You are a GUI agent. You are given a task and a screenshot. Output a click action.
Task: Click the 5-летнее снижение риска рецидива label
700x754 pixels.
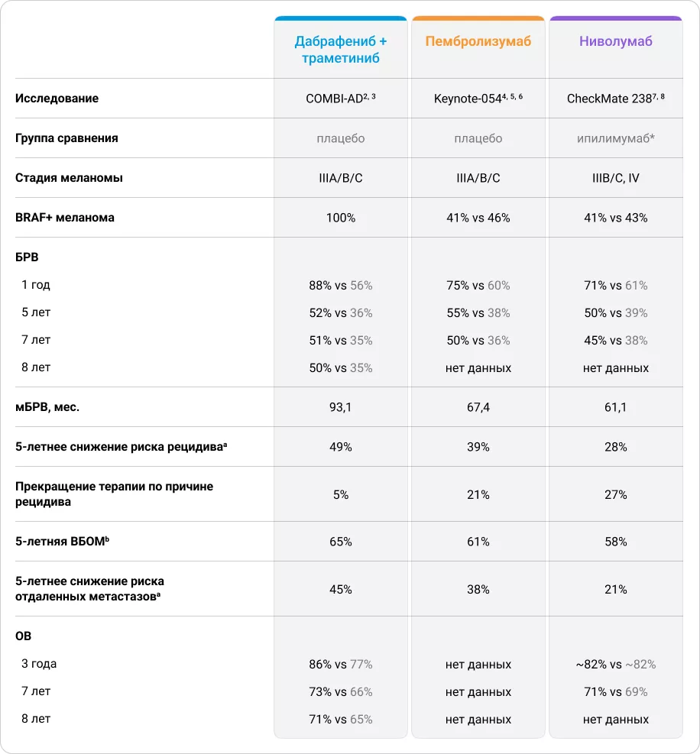pos(122,447)
